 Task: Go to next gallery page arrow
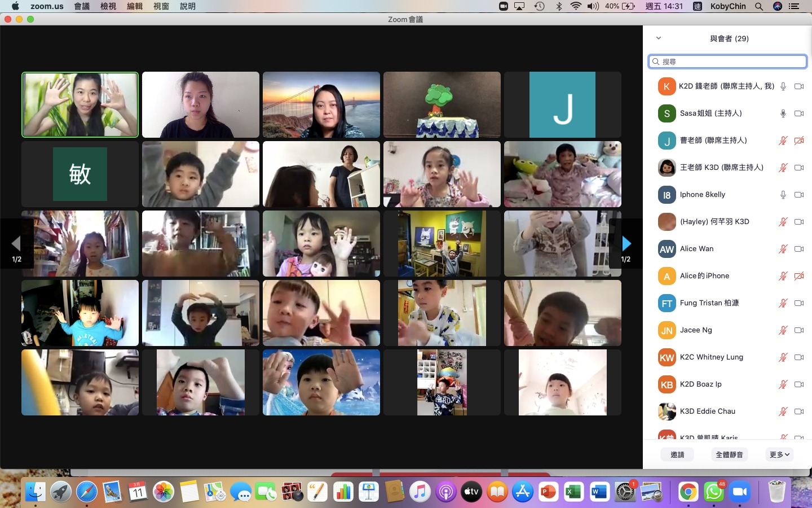click(x=626, y=244)
